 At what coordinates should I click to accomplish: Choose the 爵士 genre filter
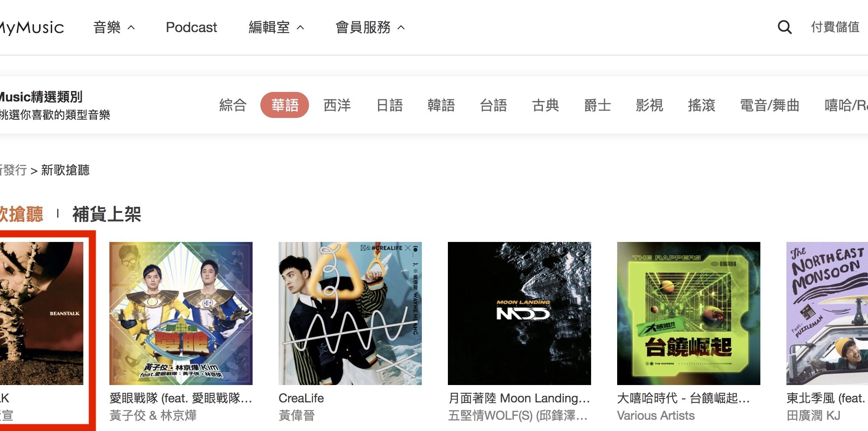[597, 105]
